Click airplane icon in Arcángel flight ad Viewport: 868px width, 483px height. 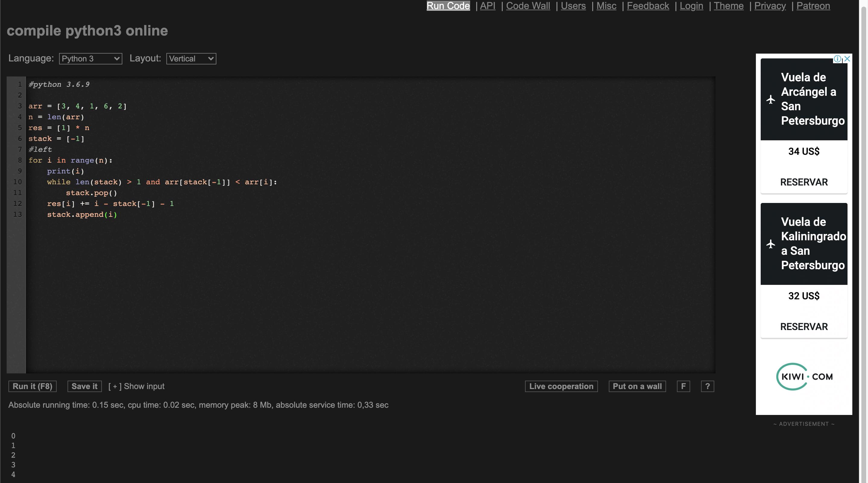pos(771,99)
